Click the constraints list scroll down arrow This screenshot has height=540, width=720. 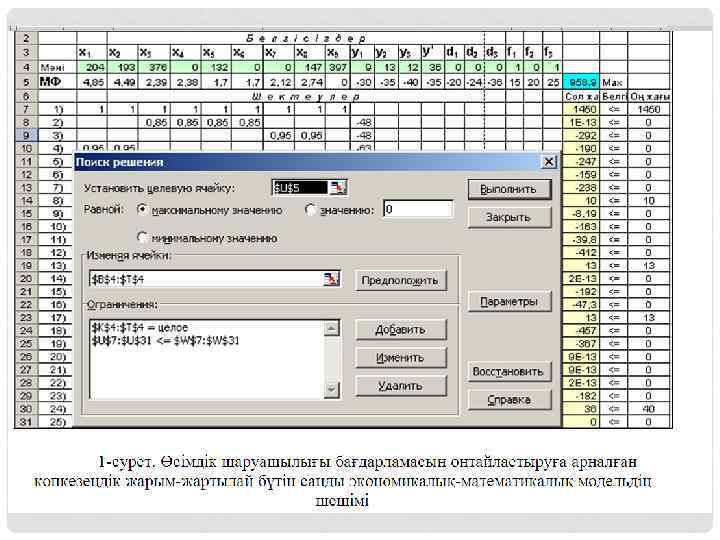coord(332,390)
